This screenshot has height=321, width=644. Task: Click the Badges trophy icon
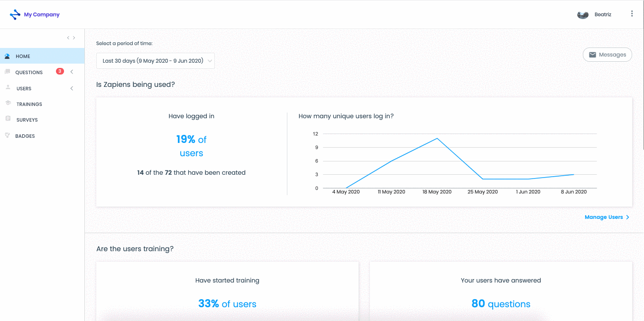click(x=7, y=135)
